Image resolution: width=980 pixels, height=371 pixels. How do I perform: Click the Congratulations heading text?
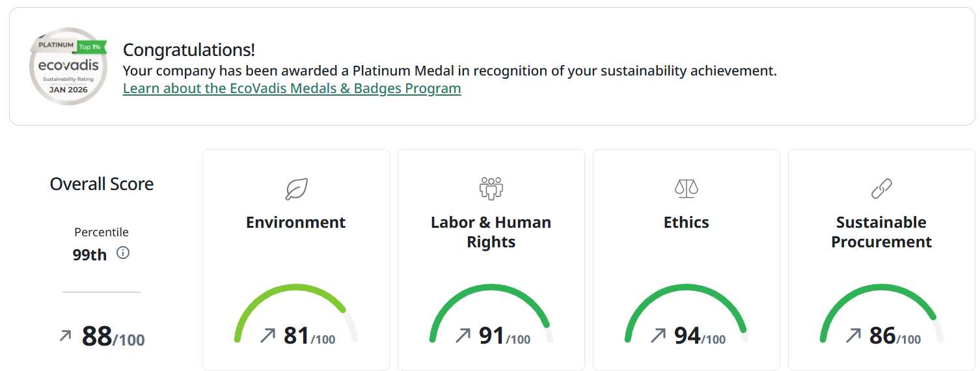189,50
